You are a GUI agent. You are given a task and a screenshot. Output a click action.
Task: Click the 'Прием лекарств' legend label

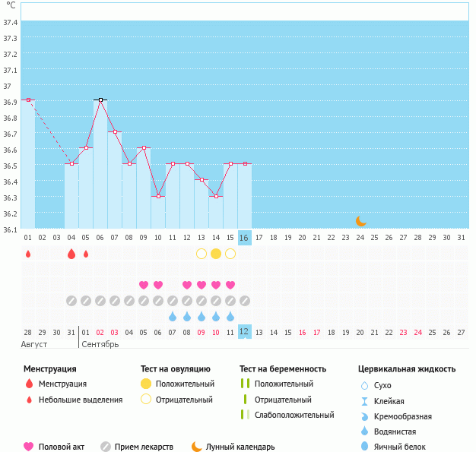pos(144,447)
